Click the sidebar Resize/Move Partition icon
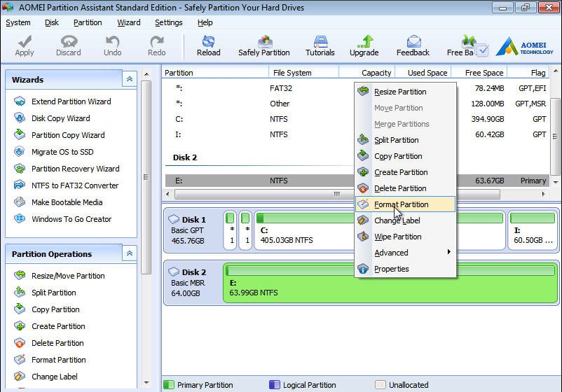 pos(20,275)
